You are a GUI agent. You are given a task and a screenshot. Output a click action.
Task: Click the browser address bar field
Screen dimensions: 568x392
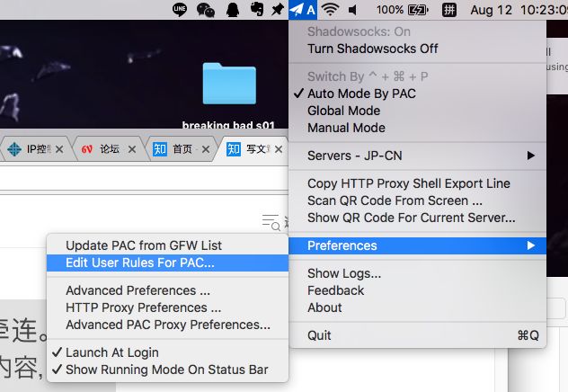pyautogui.click(x=144, y=178)
